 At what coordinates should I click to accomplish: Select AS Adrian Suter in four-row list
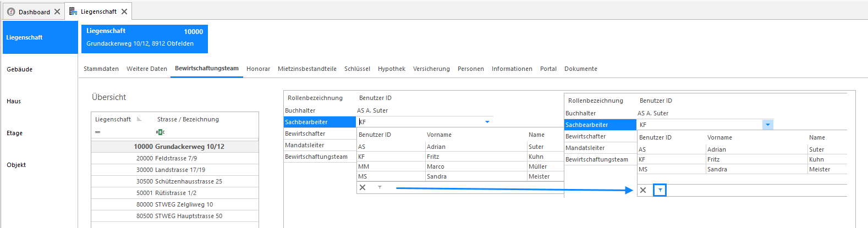pos(460,147)
